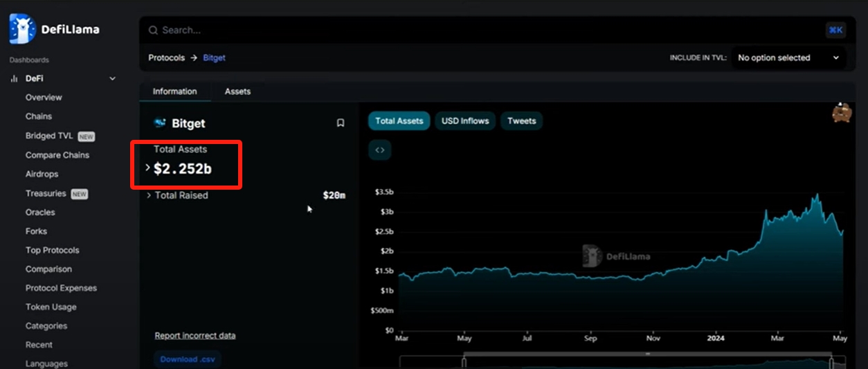Click the DefiLlama logo
The image size is (868, 369).
pyautogui.click(x=54, y=29)
